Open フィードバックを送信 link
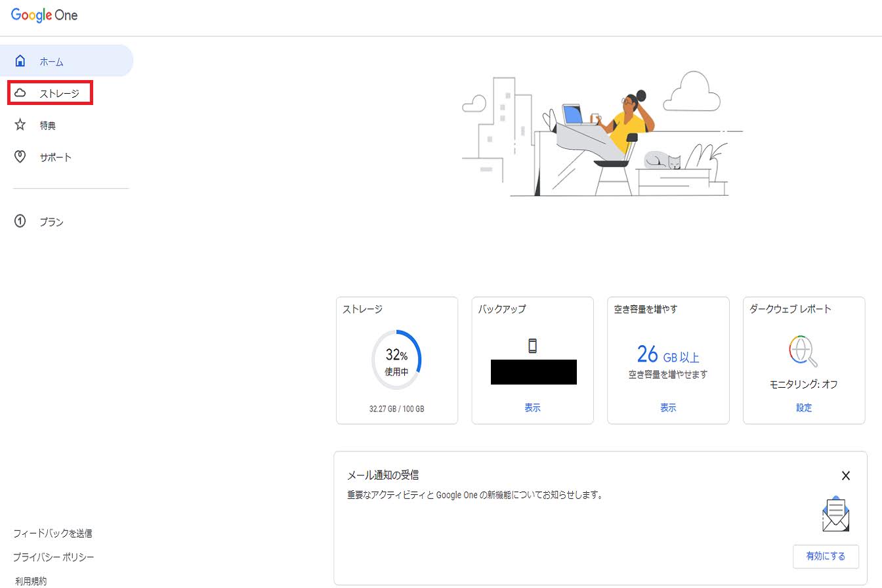This screenshot has width=882, height=588. [x=52, y=534]
